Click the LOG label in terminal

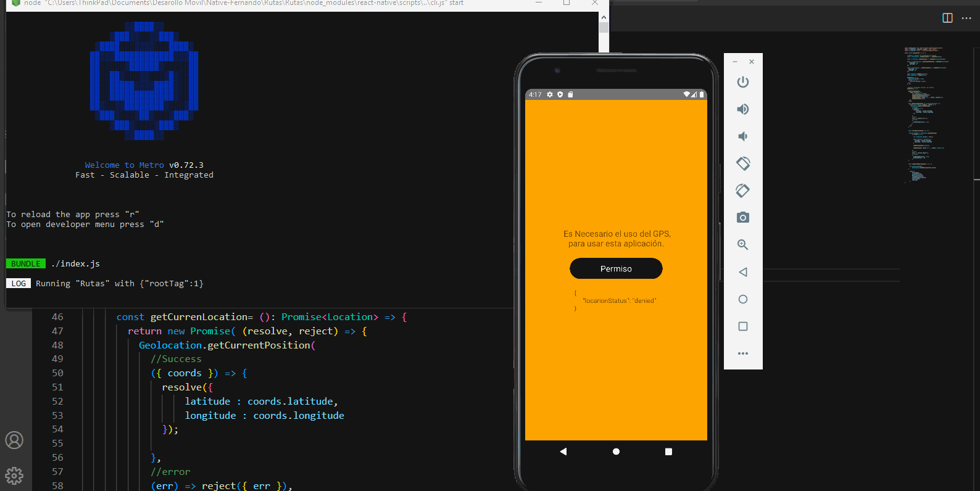(19, 284)
